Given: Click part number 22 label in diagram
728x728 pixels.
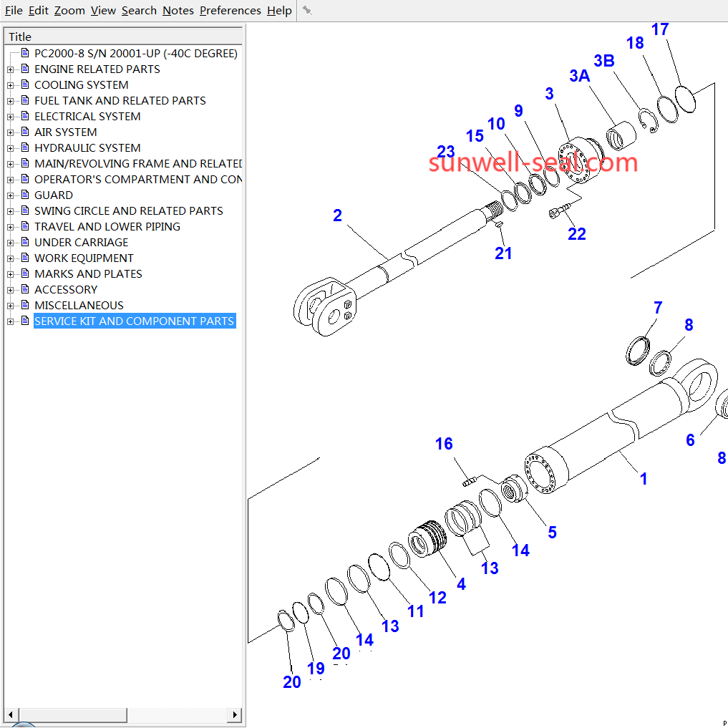Looking at the screenshot, I should click(x=576, y=234).
